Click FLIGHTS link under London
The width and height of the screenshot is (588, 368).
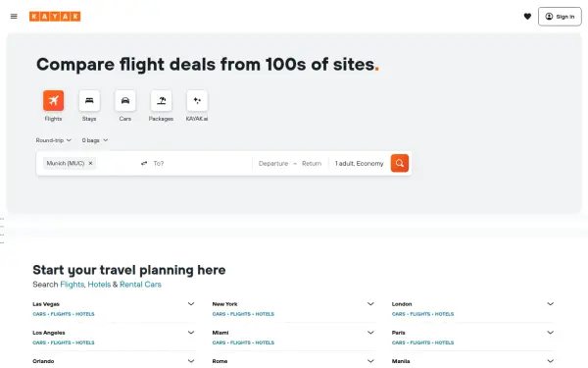point(420,314)
